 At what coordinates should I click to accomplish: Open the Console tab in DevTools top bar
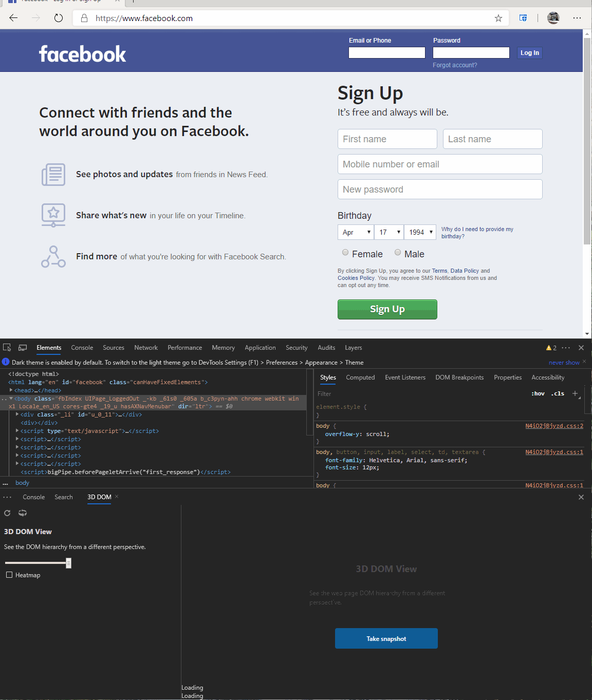coord(82,348)
